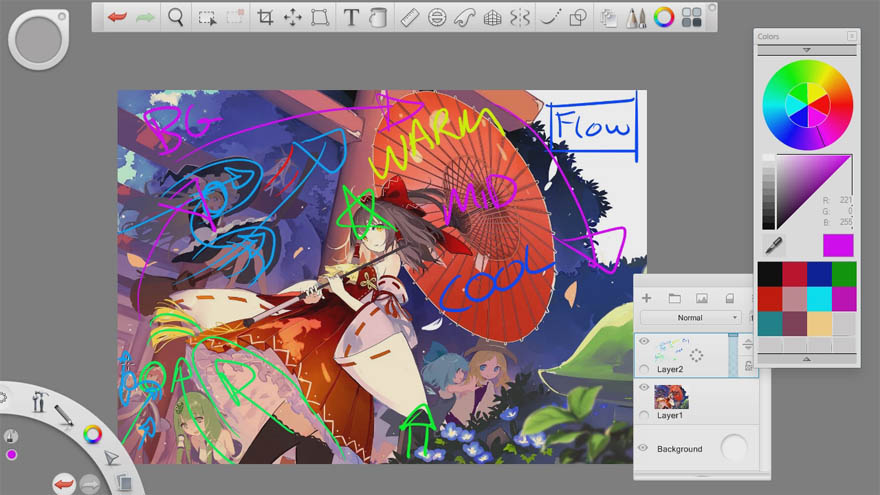Image resolution: width=880 pixels, height=495 pixels.
Task: Enable the Steady Stroke tool
Action: pos(551,18)
